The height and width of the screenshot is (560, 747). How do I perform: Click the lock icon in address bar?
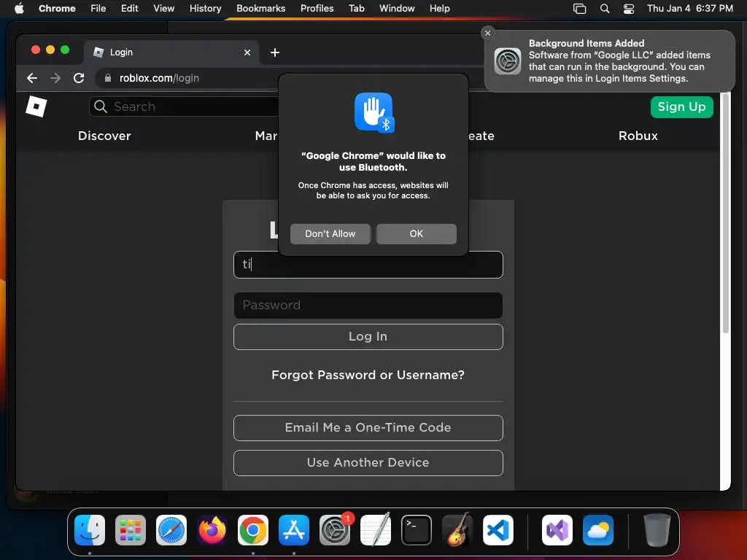coord(108,78)
